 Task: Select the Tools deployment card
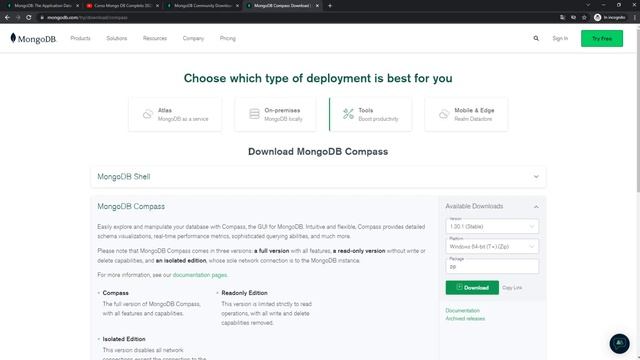[370, 114]
